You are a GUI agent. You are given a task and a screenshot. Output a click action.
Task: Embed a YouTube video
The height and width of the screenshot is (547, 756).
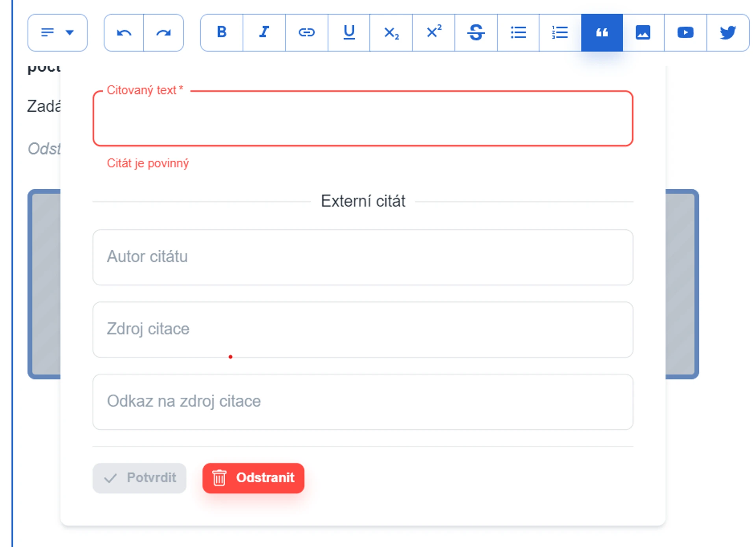[x=685, y=32]
